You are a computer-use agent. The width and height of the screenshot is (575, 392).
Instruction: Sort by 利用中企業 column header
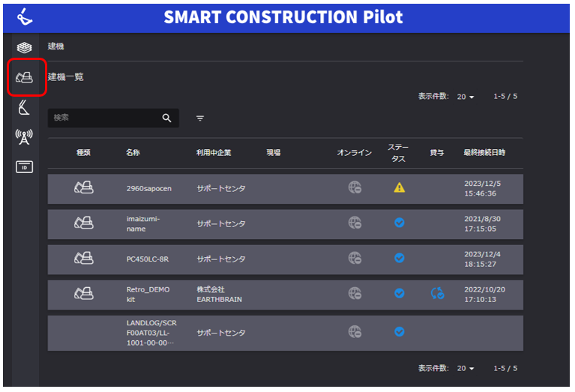(214, 153)
